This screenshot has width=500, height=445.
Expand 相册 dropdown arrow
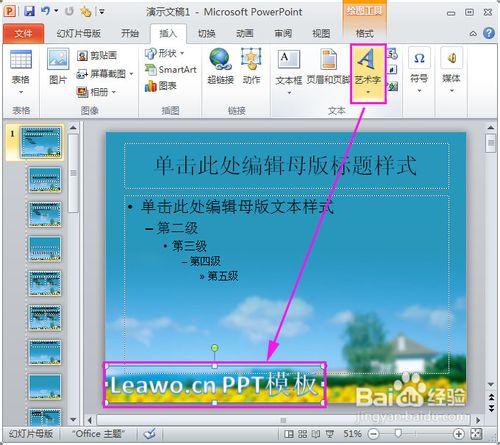point(113,92)
